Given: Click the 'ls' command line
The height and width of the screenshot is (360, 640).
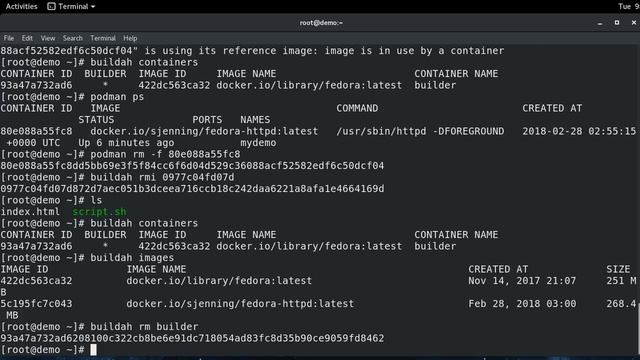Looking at the screenshot, I should pos(96,200).
